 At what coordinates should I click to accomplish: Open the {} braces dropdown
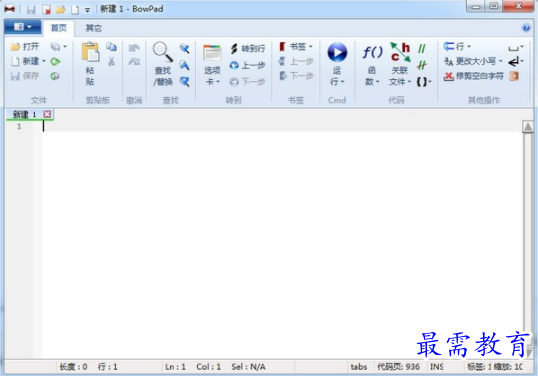tap(423, 81)
